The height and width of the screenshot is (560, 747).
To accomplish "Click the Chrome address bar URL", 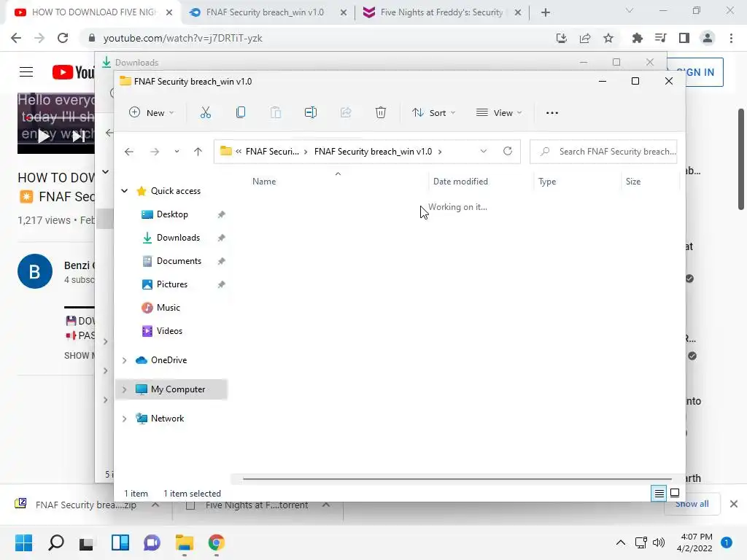I will click(x=183, y=38).
